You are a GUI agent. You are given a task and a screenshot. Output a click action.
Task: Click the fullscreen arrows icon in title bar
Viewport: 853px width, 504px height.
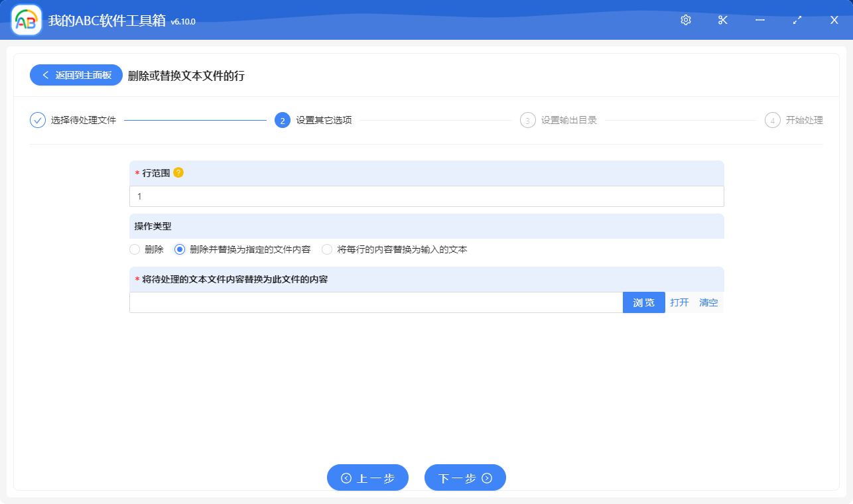(x=797, y=20)
